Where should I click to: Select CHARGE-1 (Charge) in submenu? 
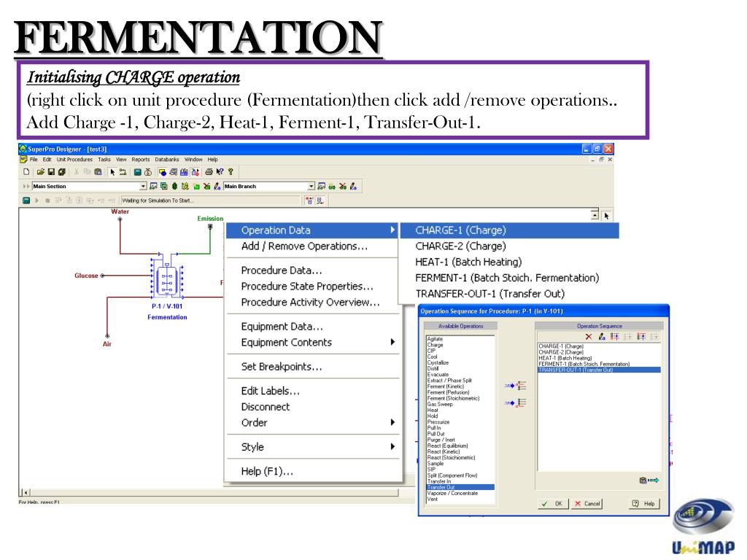coord(509,230)
